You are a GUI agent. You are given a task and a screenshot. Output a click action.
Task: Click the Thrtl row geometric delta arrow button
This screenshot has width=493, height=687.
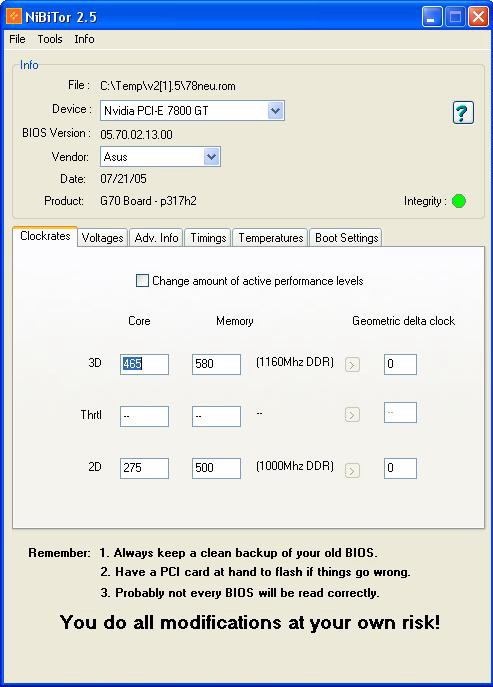pyautogui.click(x=352, y=414)
